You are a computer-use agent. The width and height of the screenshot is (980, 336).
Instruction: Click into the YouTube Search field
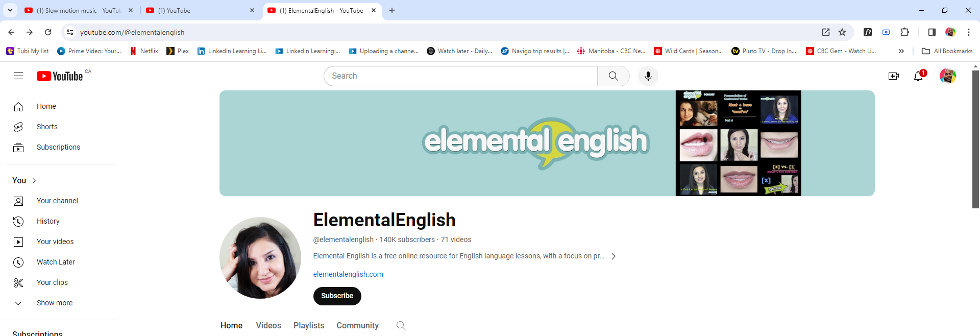click(460, 76)
